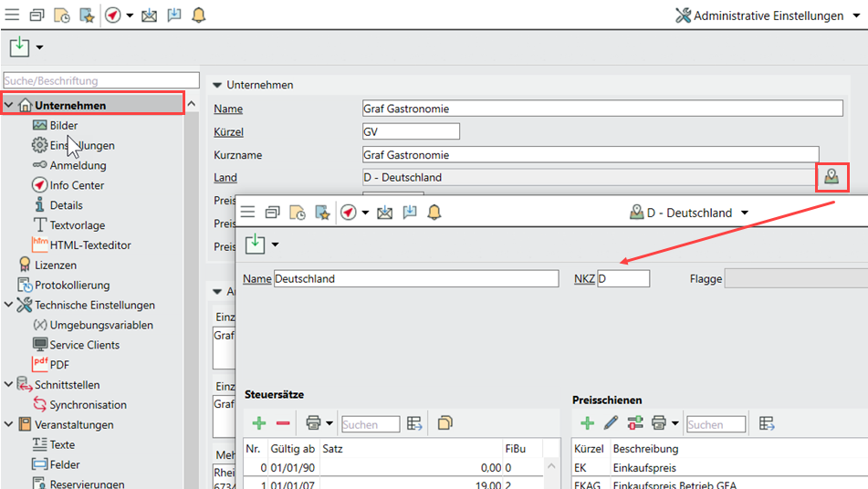Open the HTML-Texteditor sidebar entry
Image resolution: width=868 pixels, height=489 pixels.
point(89,245)
